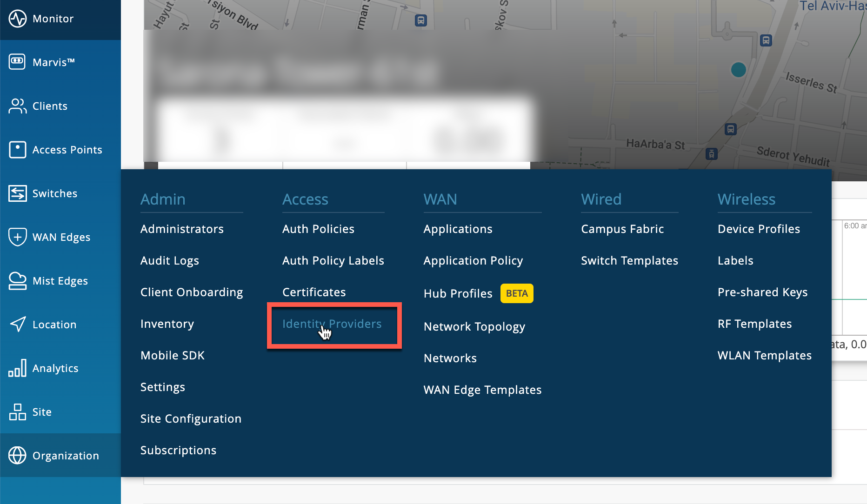
Task: Select the Clients people icon
Action: coord(18,106)
